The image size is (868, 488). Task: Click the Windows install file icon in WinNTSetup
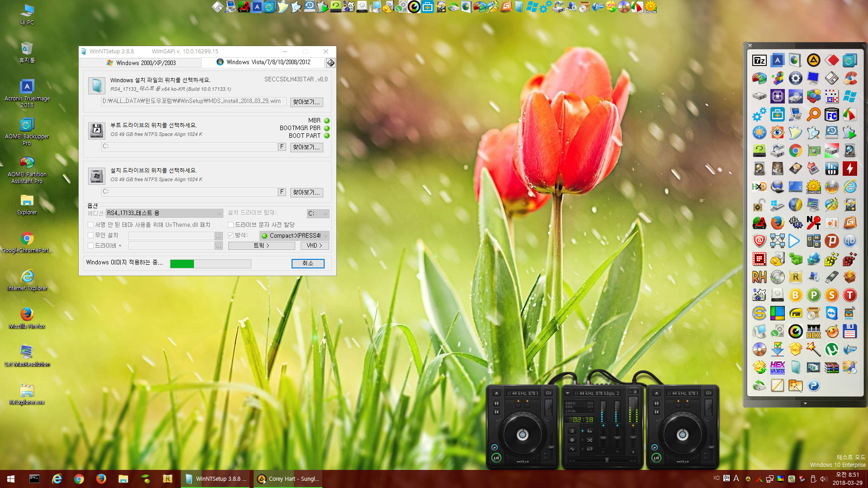(x=96, y=85)
